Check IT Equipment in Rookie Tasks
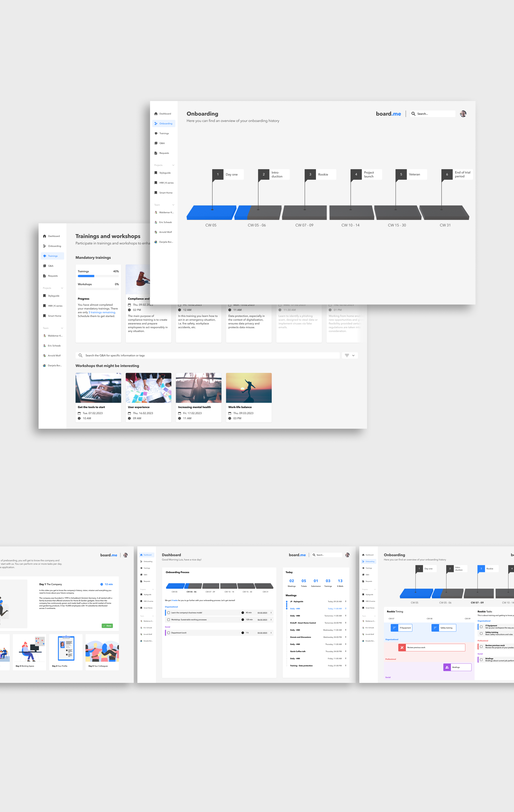The width and height of the screenshot is (514, 812). tap(481, 627)
